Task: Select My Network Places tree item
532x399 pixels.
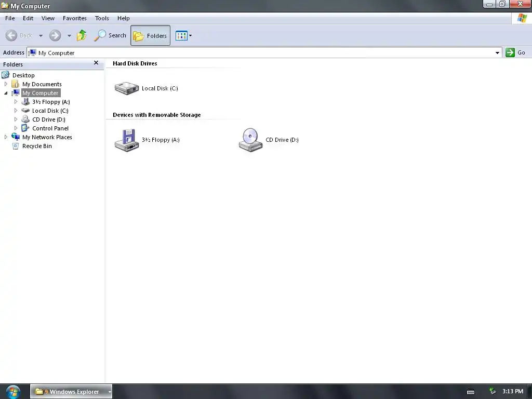Action: 47,137
